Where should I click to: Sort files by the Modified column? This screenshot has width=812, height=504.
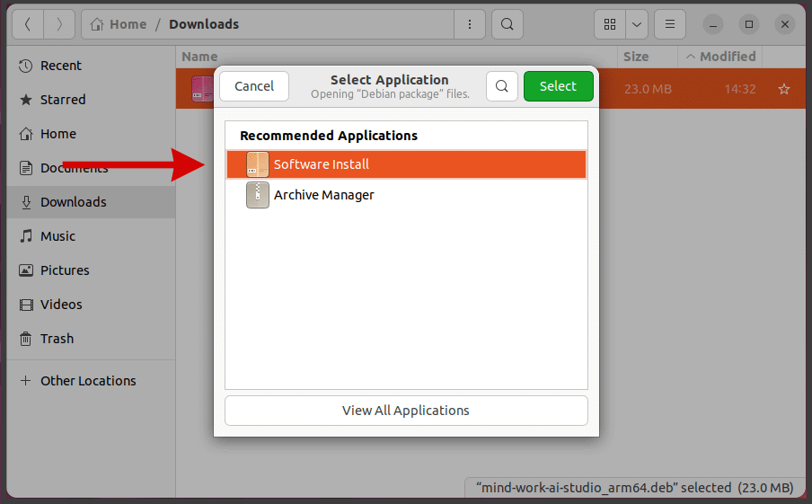727,57
